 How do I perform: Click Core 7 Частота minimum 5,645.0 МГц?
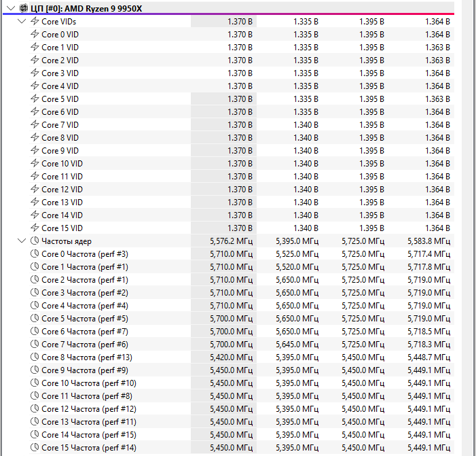click(297, 345)
